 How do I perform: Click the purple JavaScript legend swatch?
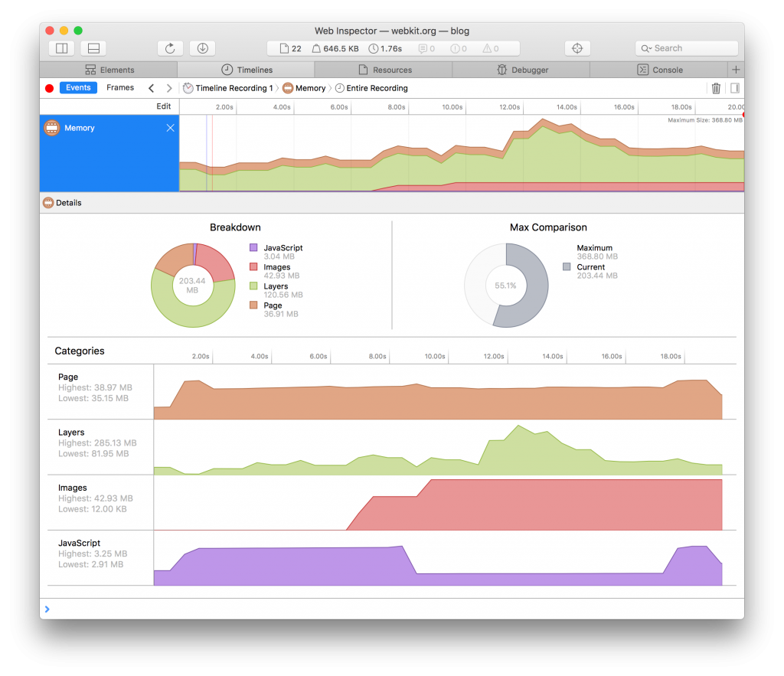(253, 248)
